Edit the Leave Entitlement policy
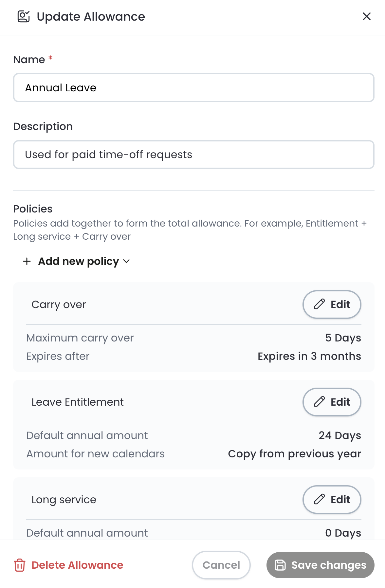The height and width of the screenshot is (588, 385). pyautogui.click(x=332, y=402)
